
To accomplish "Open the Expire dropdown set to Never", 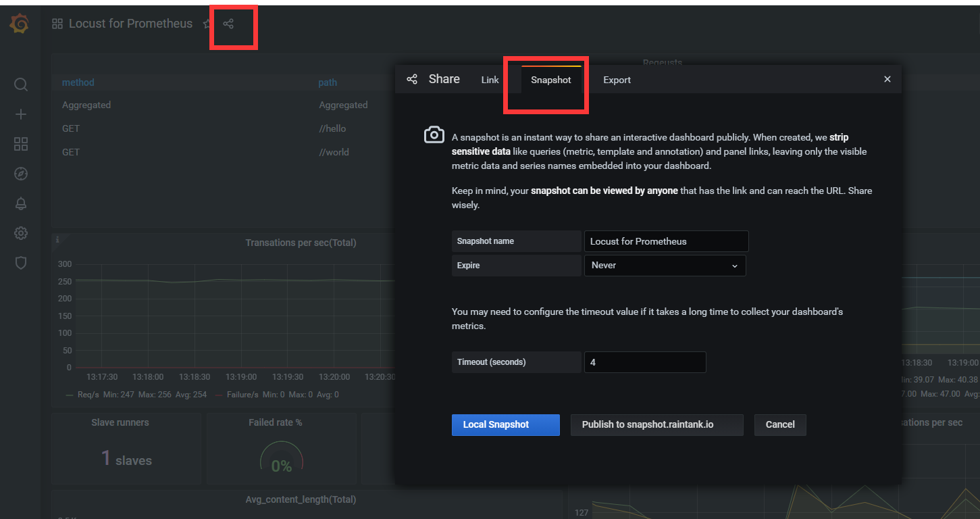I will [x=665, y=266].
